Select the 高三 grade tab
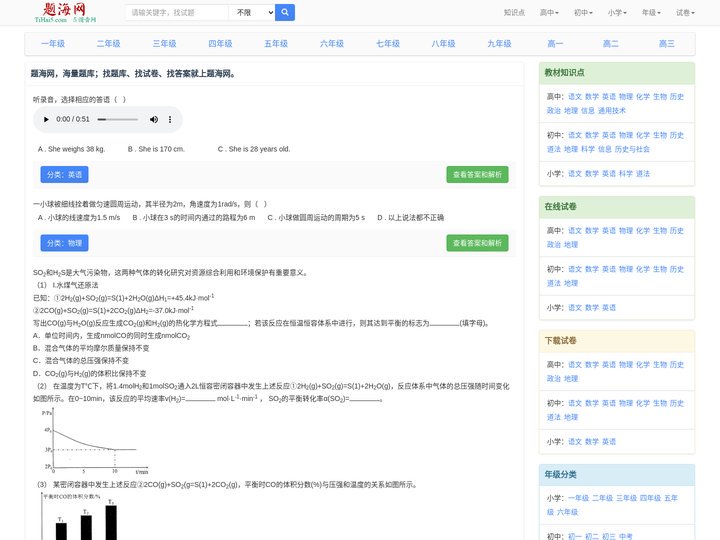The height and width of the screenshot is (540, 720). click(x=667, y=44)
